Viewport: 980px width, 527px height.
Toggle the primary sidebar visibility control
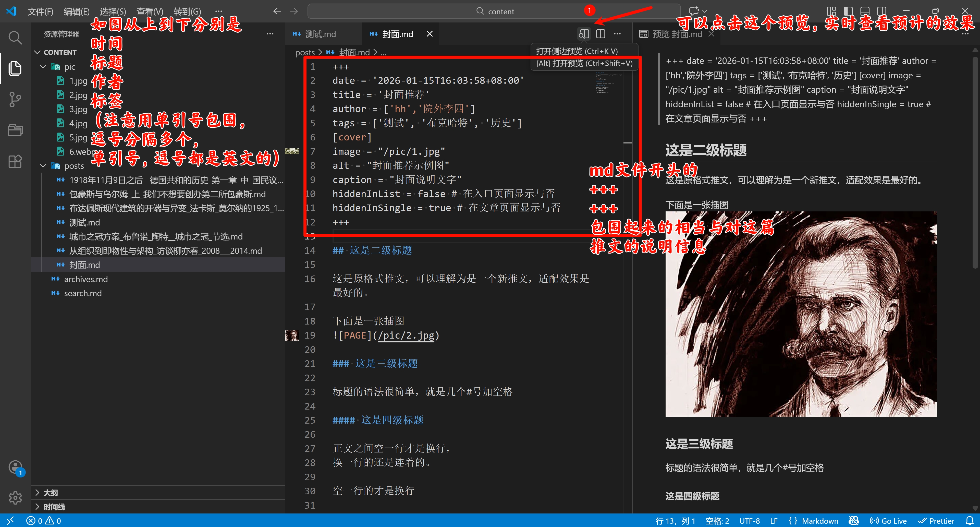[848, 11]
